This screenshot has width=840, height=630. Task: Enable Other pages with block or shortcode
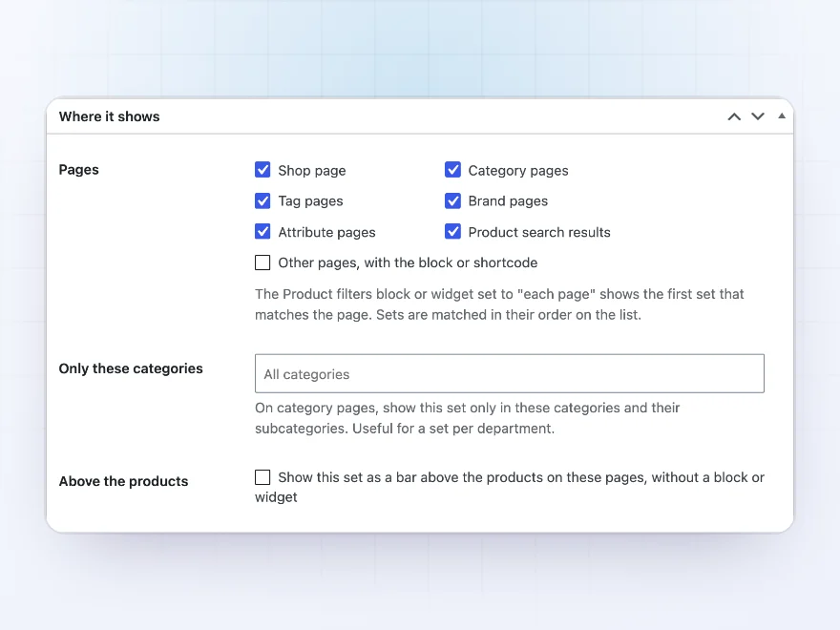tap(262, 262)
